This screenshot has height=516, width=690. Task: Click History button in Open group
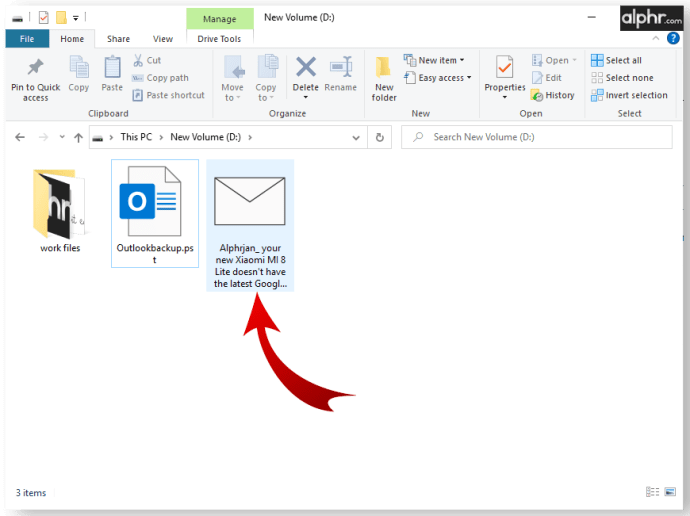pos(553,95)
